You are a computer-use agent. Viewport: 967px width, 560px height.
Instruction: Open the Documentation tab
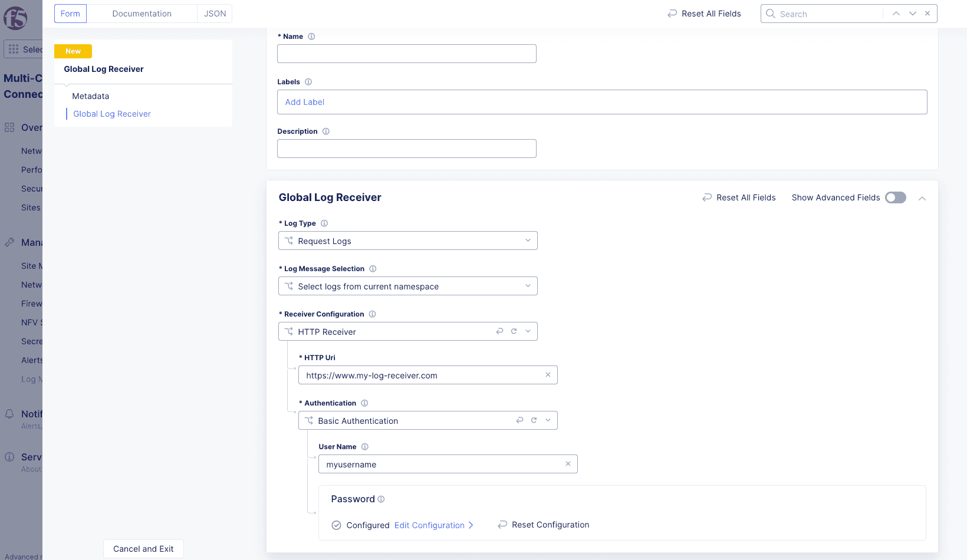point(142,13)
